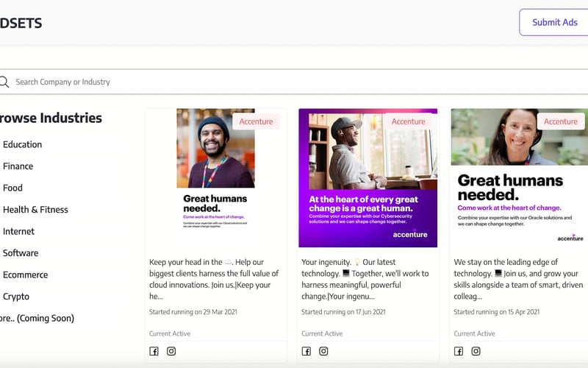Focus the Search Company or Industry field
The image size is (588, 368).
(294, 82)
